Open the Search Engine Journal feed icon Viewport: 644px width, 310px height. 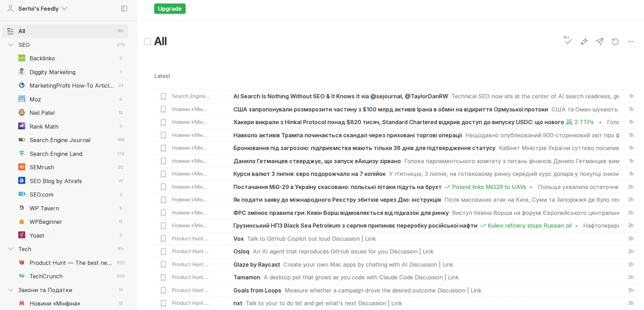click(x=22, y=140)
